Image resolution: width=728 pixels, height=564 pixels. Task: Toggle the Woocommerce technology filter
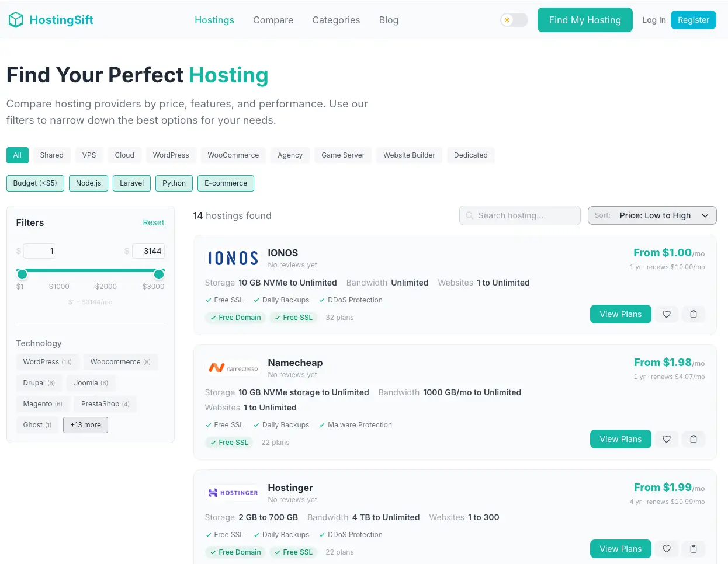(x=120, y=362)
